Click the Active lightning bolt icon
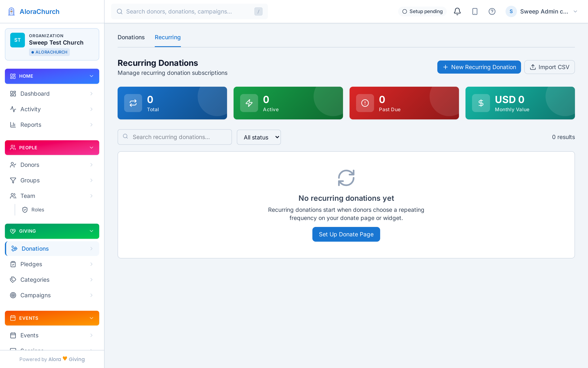 [x=249, y=103]
